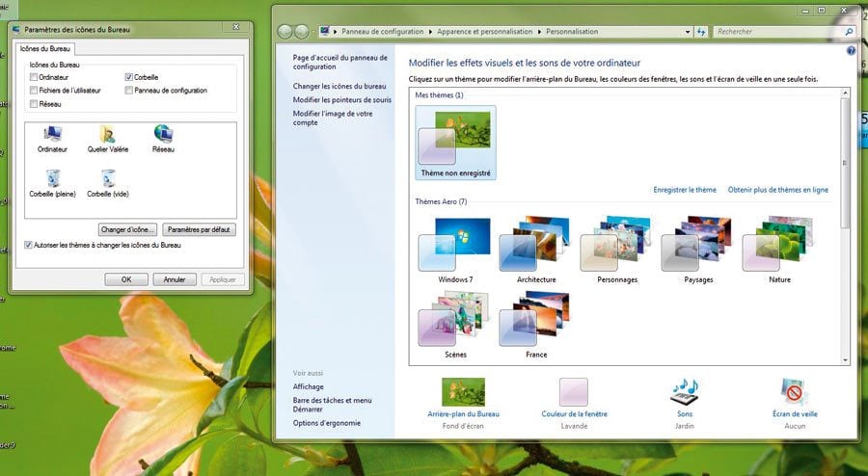Screen dimensions: 868x476
Task: Click Personnalisation in the breadcrumb
Action: pyautogui.click(x=572, y=32)
